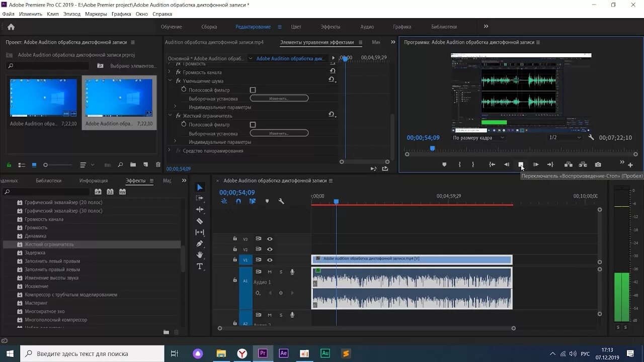The image size is (644, 362).
Task: Toggle snap magnet in timeline
Action: [x=238, y=201]
